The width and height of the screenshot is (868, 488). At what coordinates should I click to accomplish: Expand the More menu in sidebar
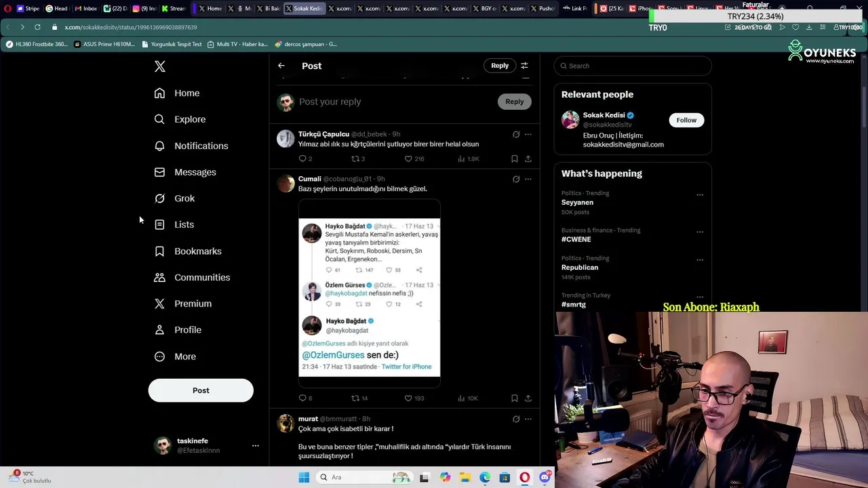pyautogui.click(x=175, y=357)
